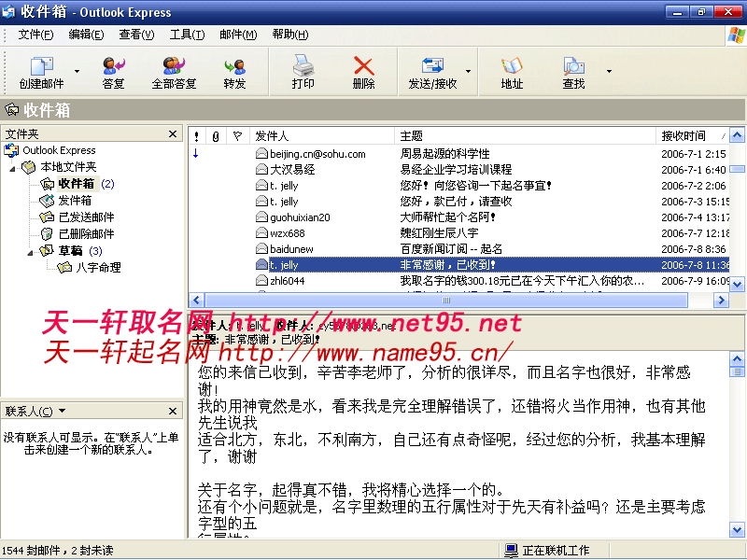This screenshot has width=747, height=560.
Task: Open the 邮件(M) menu
Action: pyautogui.click(x=237, y=35)
